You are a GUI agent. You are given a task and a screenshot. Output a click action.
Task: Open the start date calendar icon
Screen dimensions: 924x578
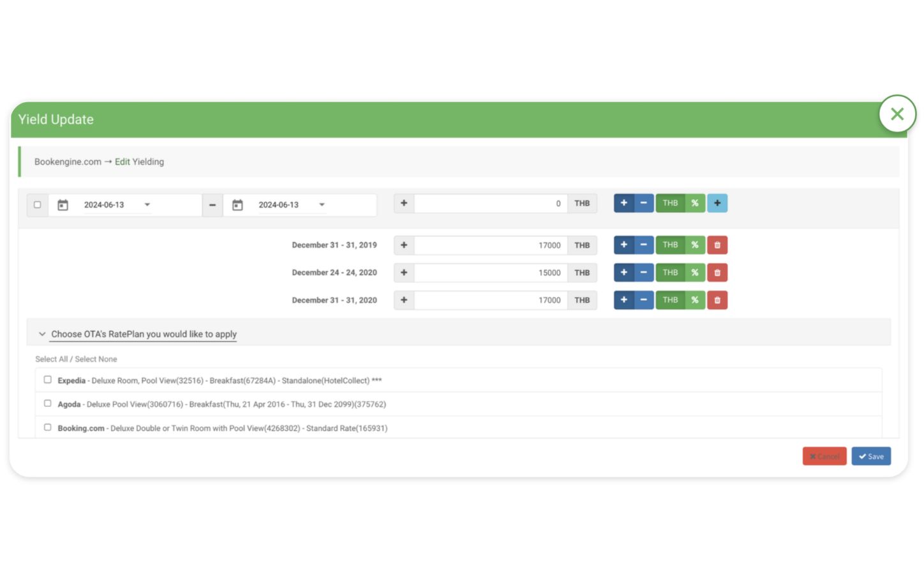coord(63,205)
